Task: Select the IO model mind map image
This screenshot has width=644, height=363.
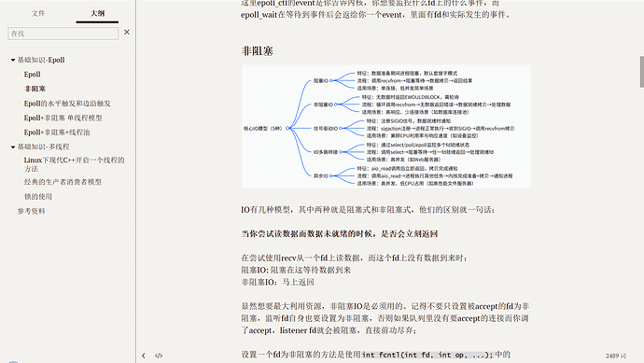Action: point(386,127)
